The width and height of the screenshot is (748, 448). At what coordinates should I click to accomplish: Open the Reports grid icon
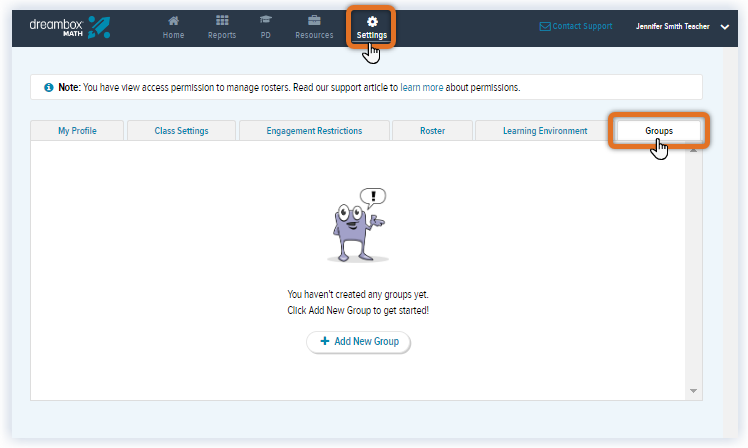point(222,21)
